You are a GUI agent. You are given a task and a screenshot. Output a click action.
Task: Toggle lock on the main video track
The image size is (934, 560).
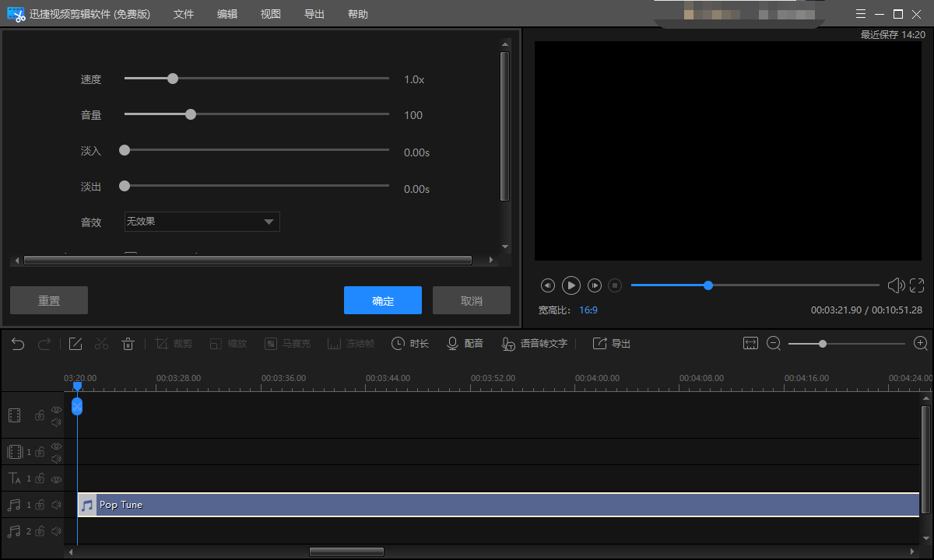pyautogui.click(x=40, y=415)
